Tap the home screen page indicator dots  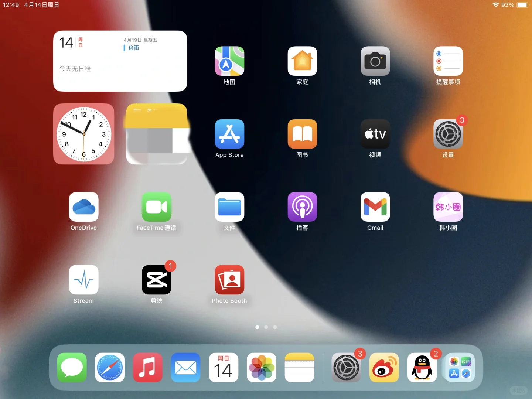coord(266,327)
